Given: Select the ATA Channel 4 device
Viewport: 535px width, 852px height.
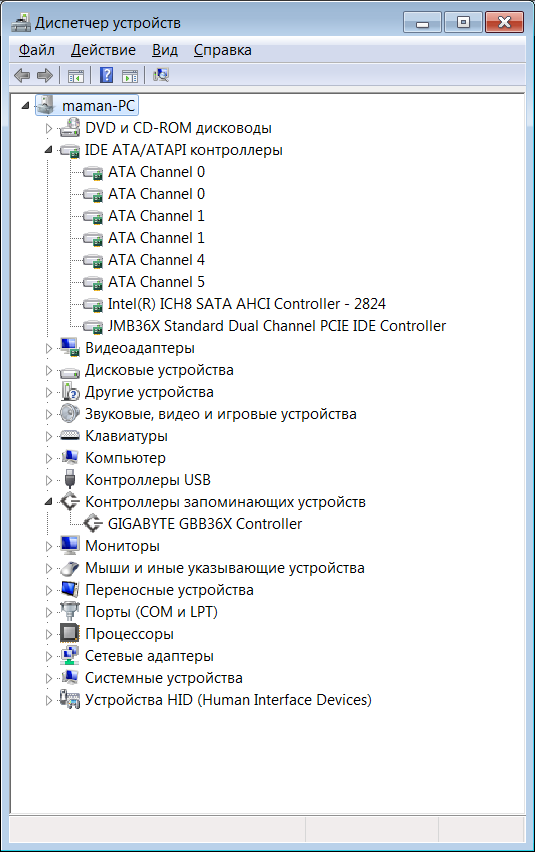Looking at the screenshot, I should click(x=156, y=260).
